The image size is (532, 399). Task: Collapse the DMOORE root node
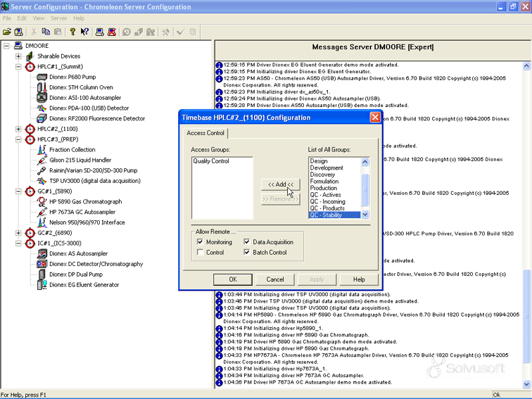(7, 46)
